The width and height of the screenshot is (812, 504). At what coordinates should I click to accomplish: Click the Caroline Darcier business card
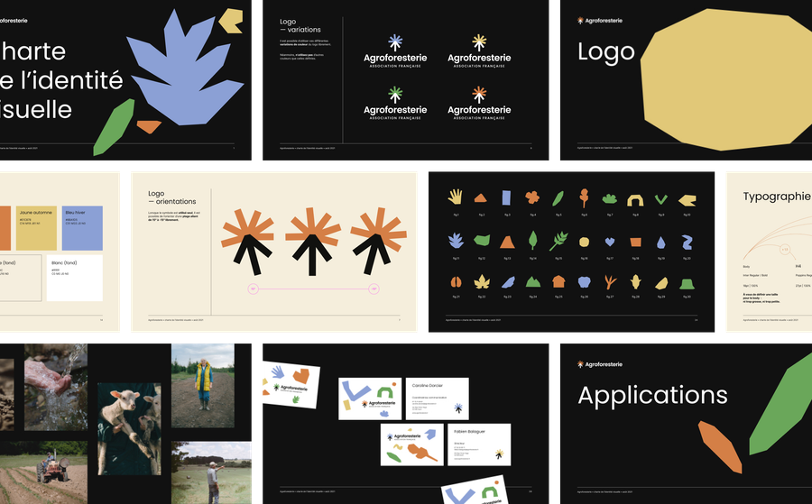(x=438, y=398)
